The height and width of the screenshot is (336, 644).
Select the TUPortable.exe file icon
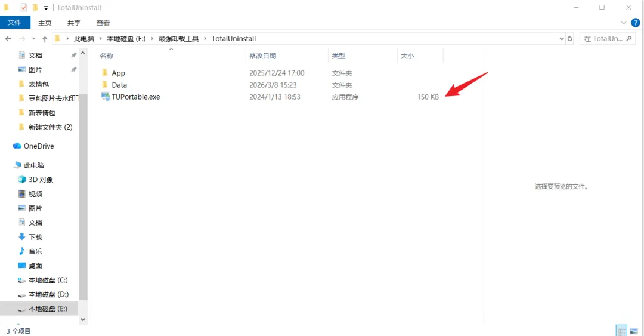point(105,97)
